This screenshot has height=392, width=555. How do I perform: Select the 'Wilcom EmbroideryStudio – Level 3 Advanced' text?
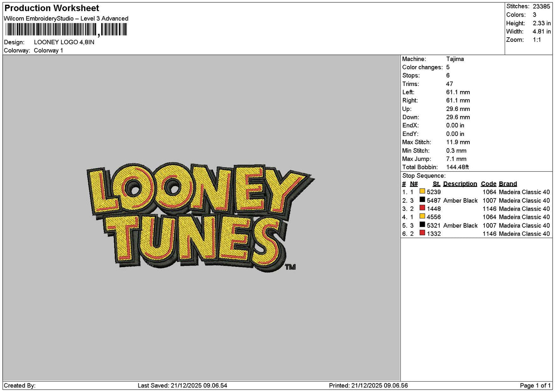point(66,18)
